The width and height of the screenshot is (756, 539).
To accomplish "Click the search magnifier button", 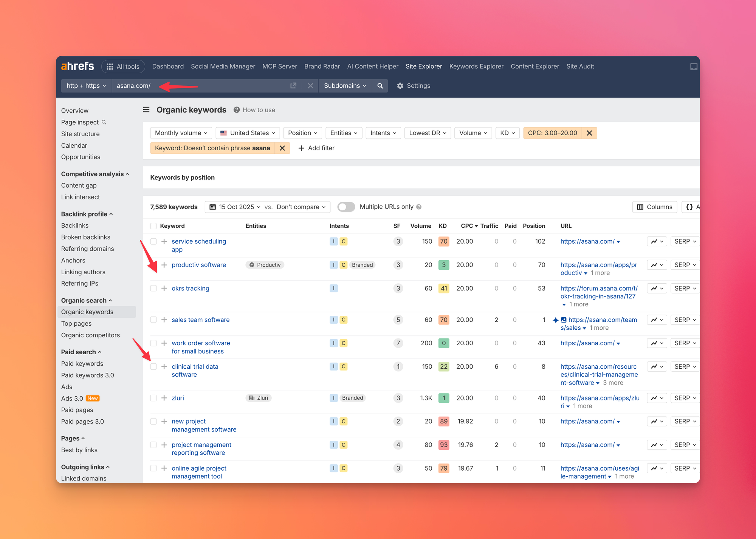I will [x=380, y=86].
